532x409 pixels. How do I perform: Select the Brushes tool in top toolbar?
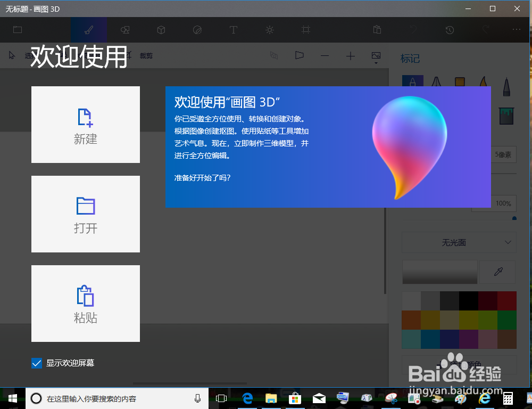[89, 30]
